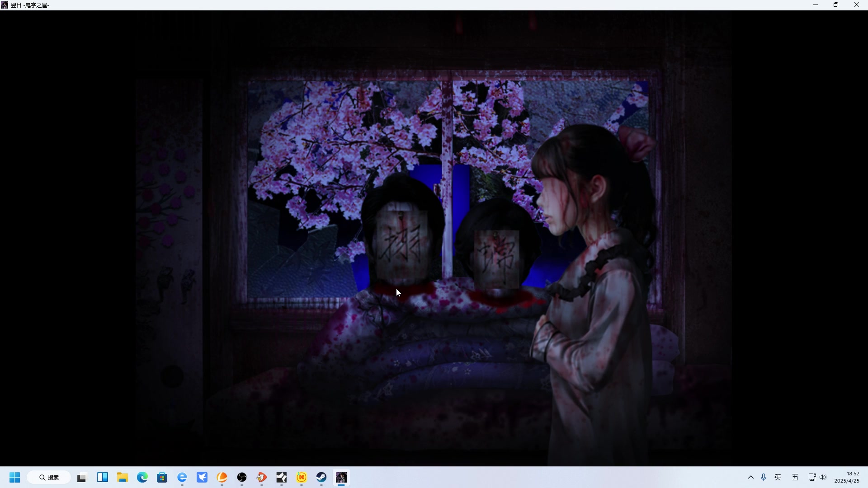Switch to OBS Studio in taskbar

click(242, 478)
